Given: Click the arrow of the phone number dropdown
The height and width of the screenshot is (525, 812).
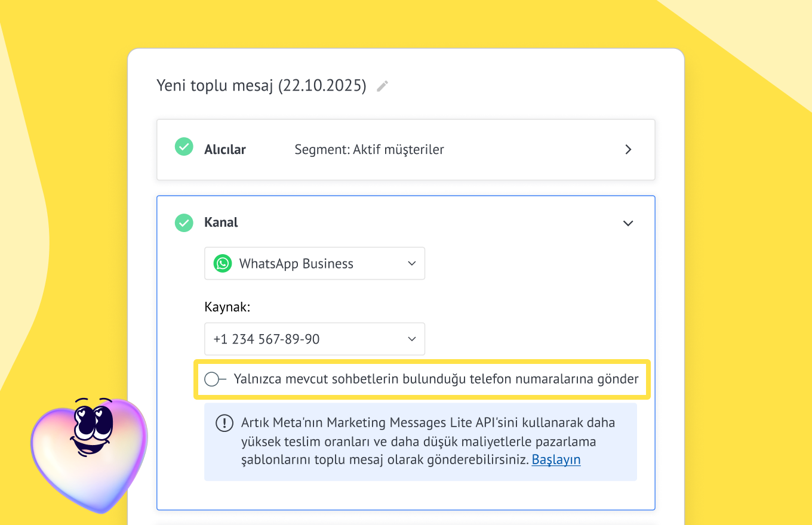Looking at the screenshot, I should coord(411,339).
